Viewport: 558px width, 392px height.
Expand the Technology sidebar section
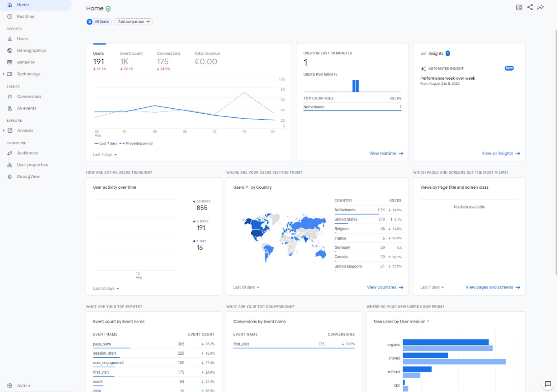[4, 74]
